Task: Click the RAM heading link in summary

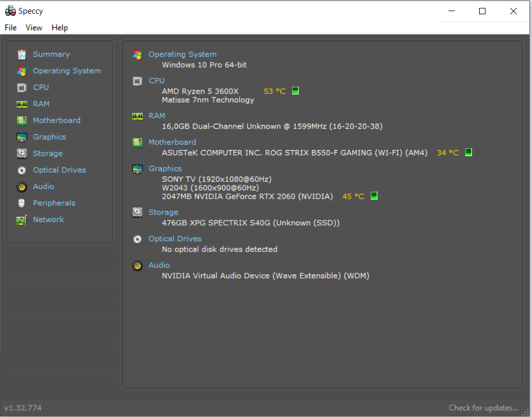Action: point(157,116)
